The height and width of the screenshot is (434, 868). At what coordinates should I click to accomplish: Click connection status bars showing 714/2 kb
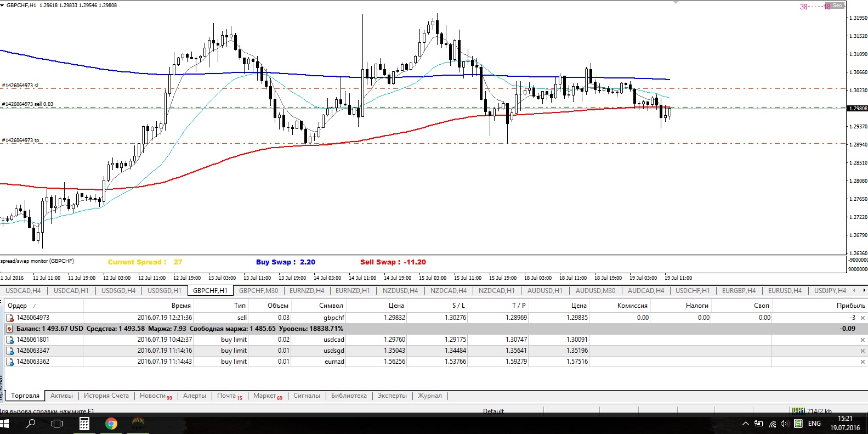(x=813, y=410)
